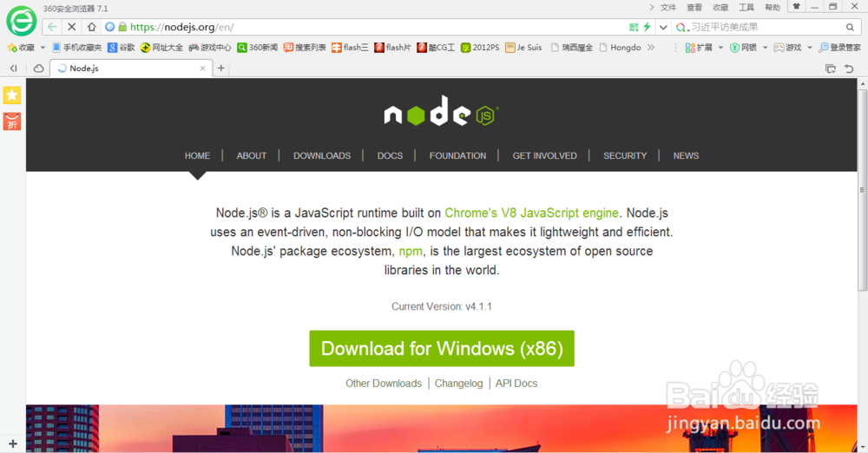Open the Other Downloads link
Image resolution: width=868 pixels, height=453 pixels.
click(384, 384)
